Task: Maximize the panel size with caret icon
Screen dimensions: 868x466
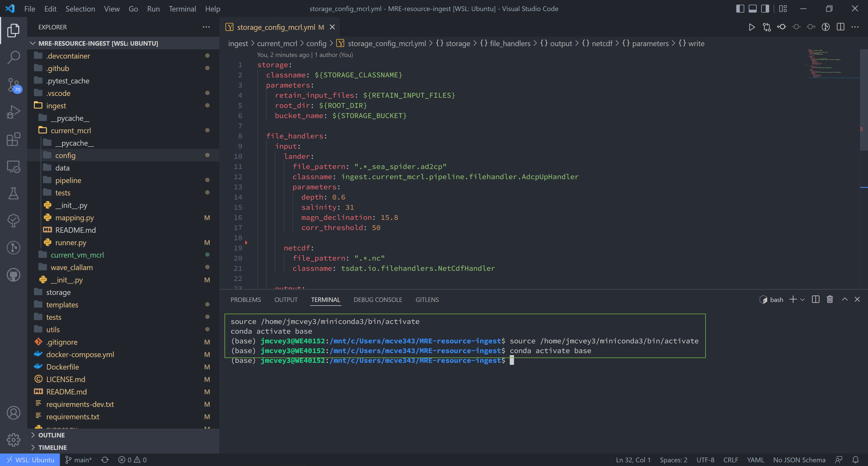Action: (x=845, y=299)
